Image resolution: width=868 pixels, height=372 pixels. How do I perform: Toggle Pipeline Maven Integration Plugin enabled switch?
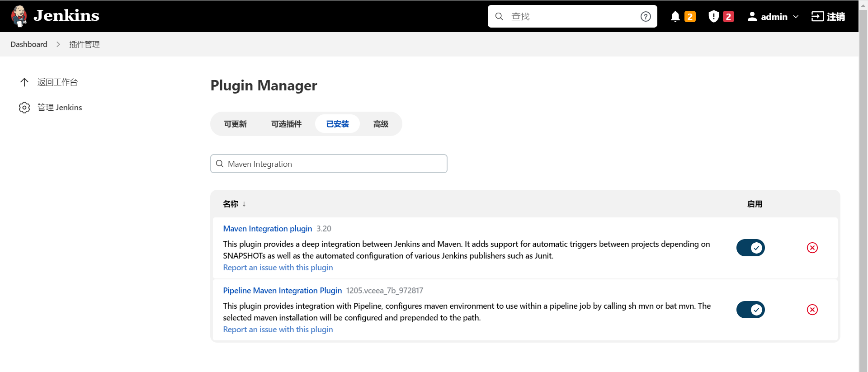coord(750,310)
